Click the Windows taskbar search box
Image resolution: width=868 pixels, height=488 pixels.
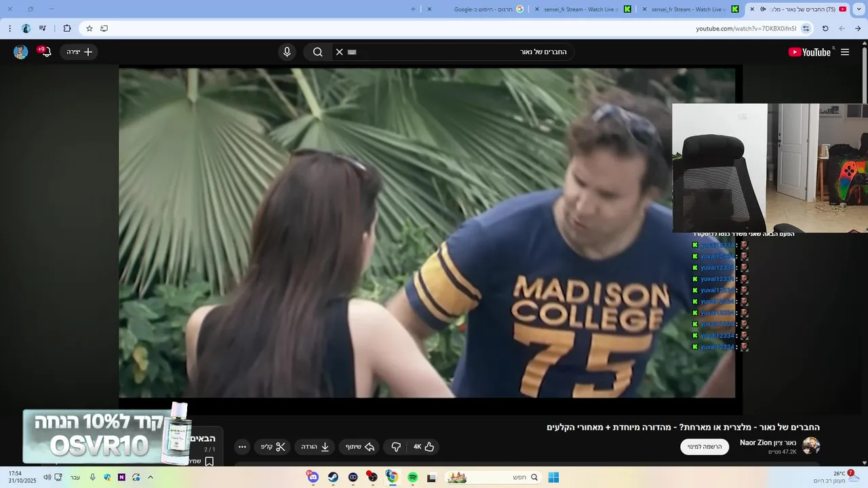(494, 477)
